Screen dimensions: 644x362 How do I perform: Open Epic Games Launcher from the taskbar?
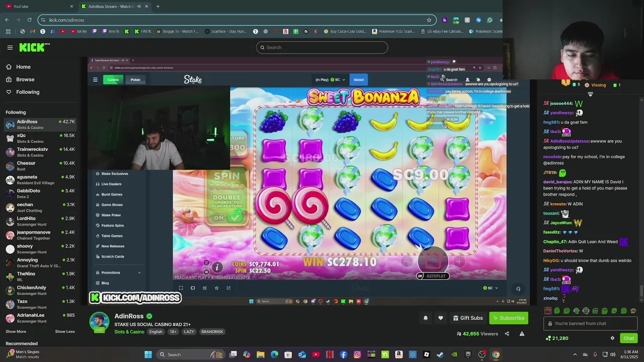[468, 354]
